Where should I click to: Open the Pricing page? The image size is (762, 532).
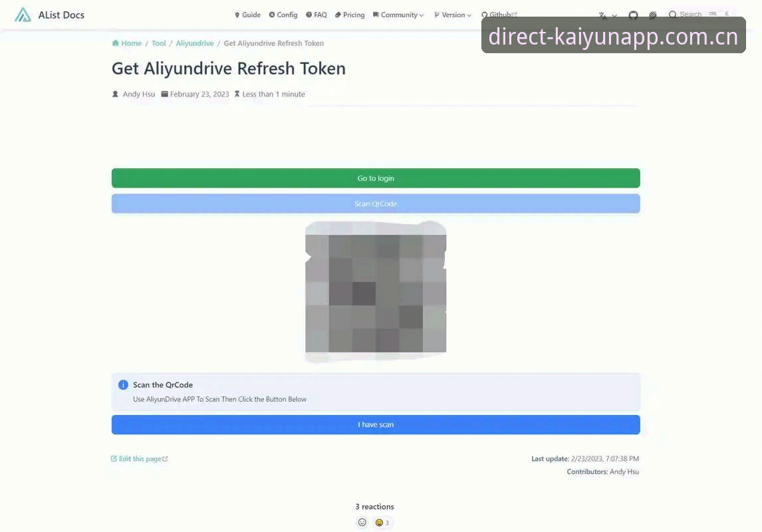click(x=350, y=15)
